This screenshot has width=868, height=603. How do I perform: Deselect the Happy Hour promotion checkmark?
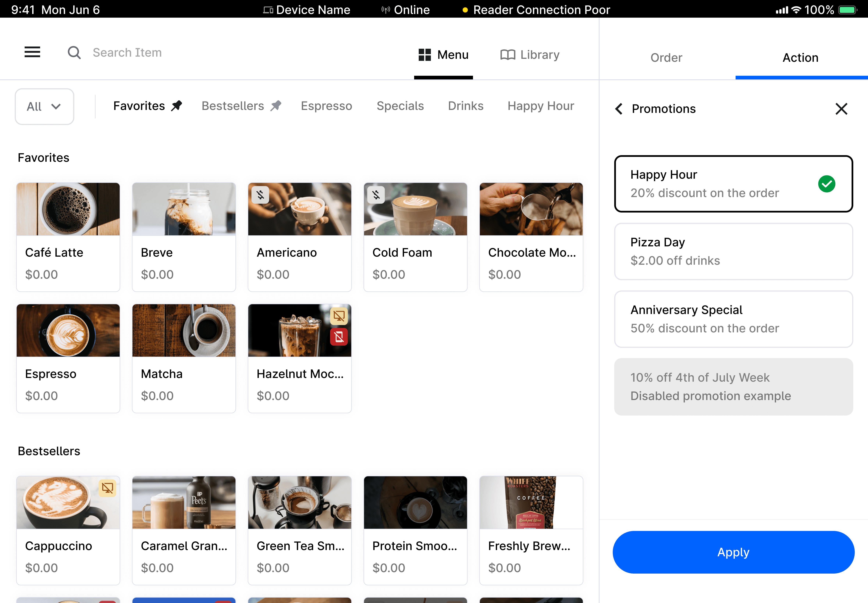pos(826,184)
